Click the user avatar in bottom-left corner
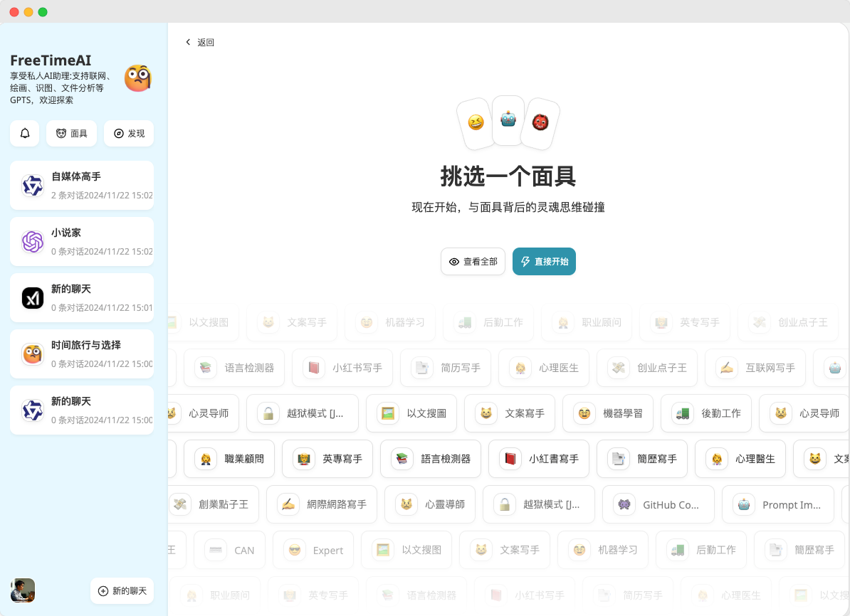This screenshot has height=616, width=850. click(23, 590)
